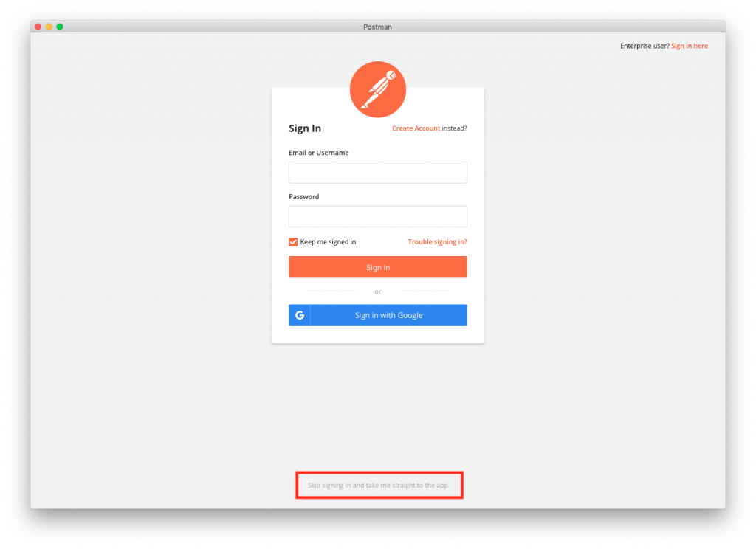Focus the Email or Username field
The width and height of the screenshot is (756, 549).
pos(377,173)
